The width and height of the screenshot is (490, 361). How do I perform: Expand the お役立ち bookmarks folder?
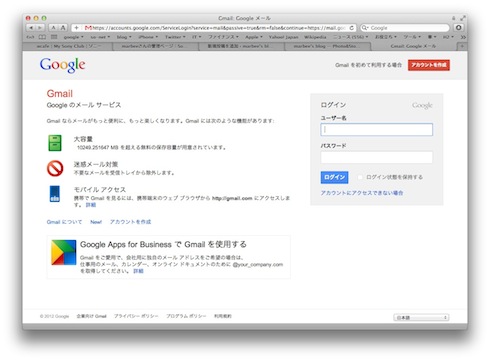pos(386,37)
